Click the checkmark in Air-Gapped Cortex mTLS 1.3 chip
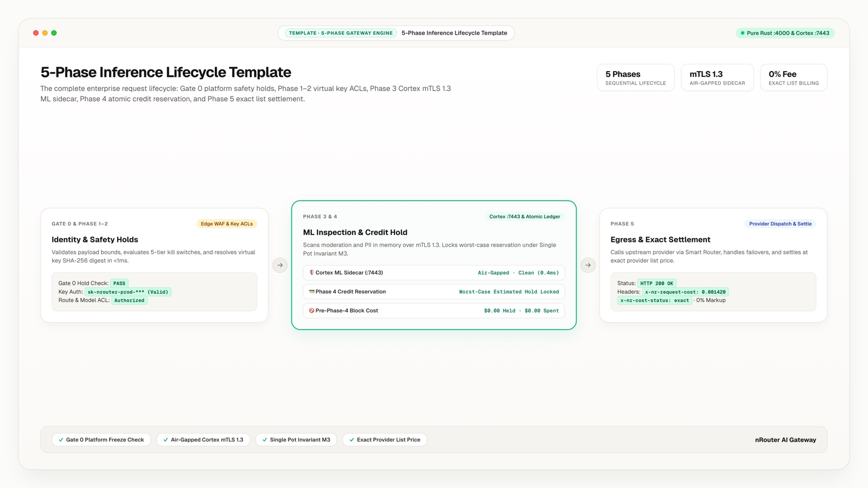Viewport: 868px width, 488px height. [x=165, y=440]
